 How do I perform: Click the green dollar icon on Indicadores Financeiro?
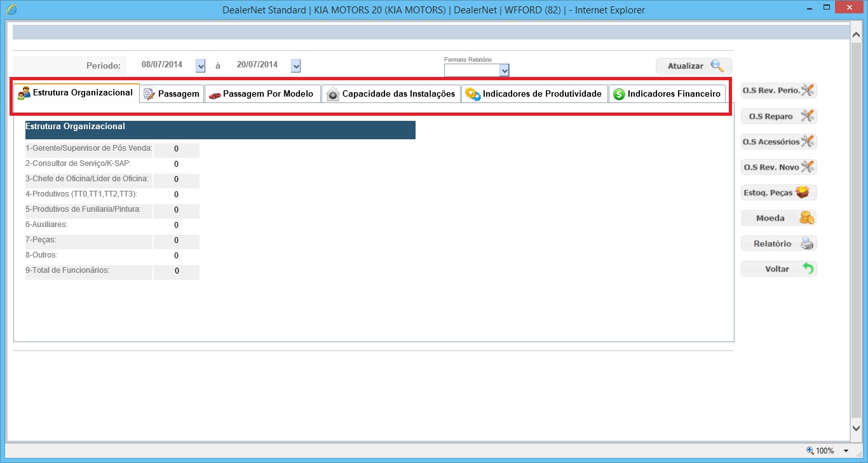[x=619, y=94]
